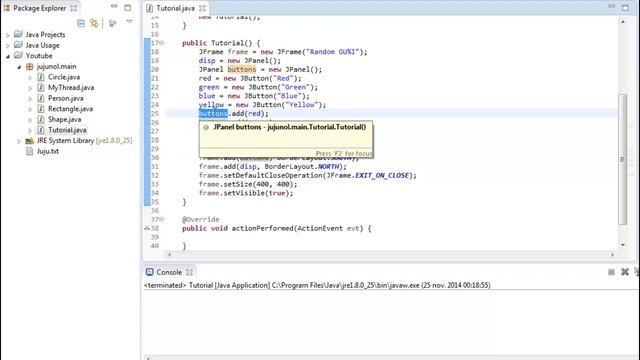Maximize the Package Explorer view
The height and width of the screenshot is (360, 640).
[128, 7]
